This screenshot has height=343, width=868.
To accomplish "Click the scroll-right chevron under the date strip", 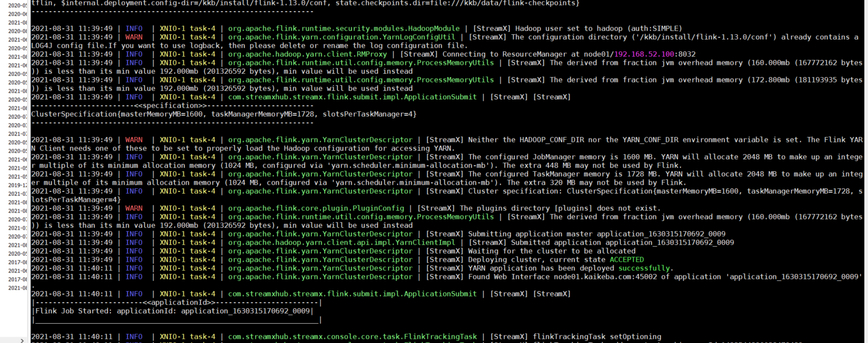I will pyautogui.click(x=22, y=340).
